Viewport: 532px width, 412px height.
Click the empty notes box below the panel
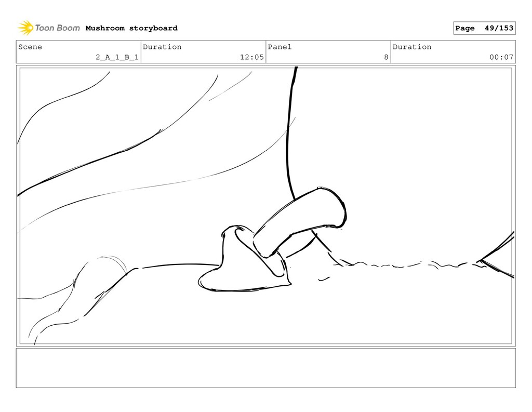tap(265, 368)
